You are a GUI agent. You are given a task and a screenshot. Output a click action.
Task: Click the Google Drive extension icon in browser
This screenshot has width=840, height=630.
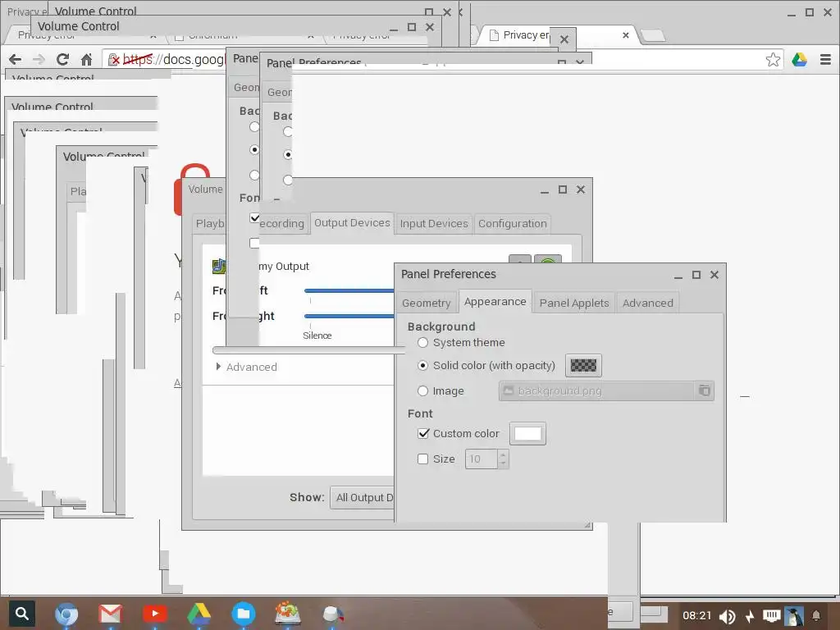[799, 59]
